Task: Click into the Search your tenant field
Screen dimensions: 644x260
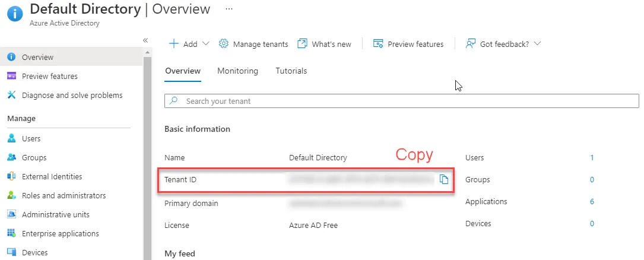Action: coord(402,101)
